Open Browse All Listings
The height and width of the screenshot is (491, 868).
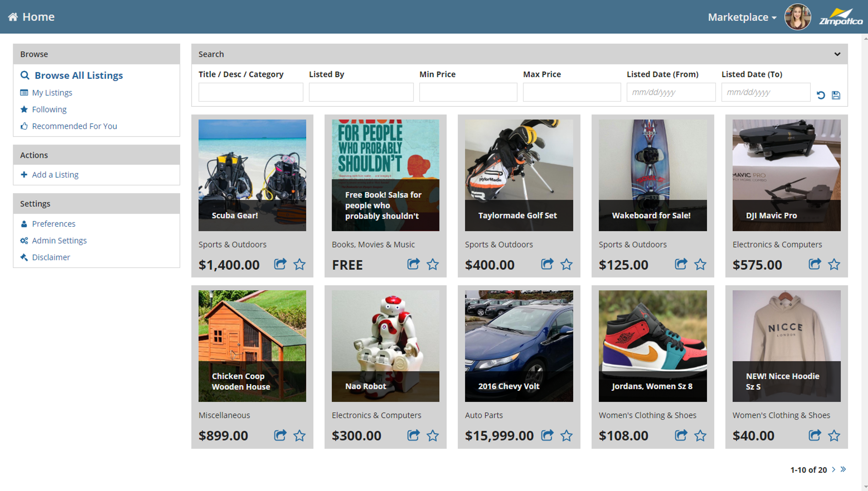click(72, 75)
